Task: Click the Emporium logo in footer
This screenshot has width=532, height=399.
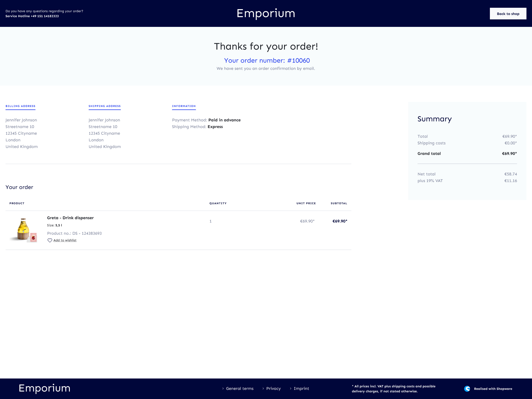Action: point(44,388)
